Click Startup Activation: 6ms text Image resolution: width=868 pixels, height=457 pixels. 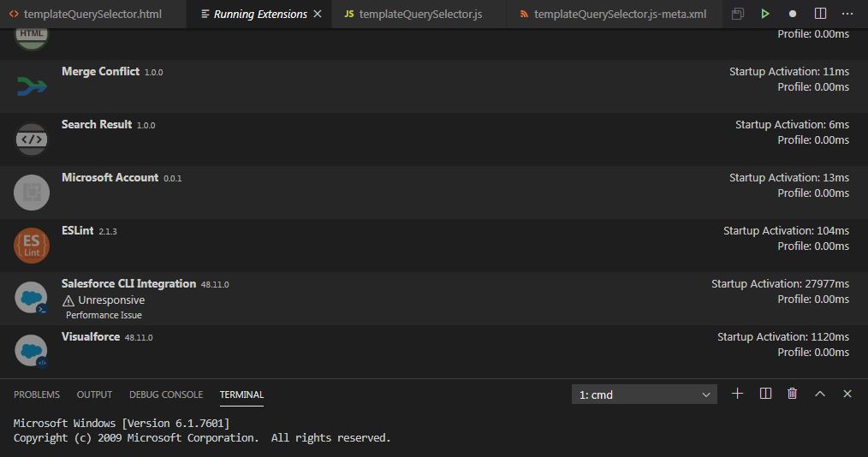pyautogui.click(x=792, y=124)
